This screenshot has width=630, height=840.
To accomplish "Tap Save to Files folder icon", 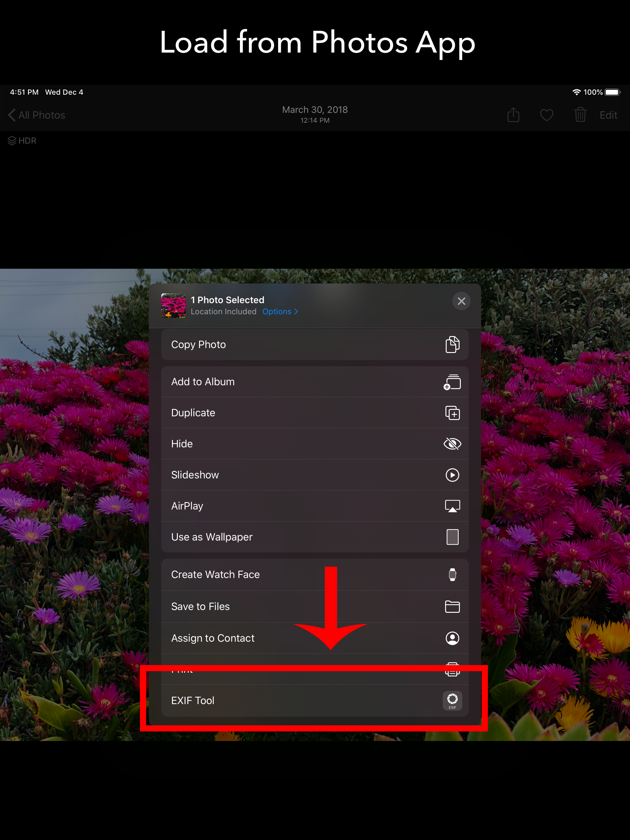I will (x=452, y=606).
